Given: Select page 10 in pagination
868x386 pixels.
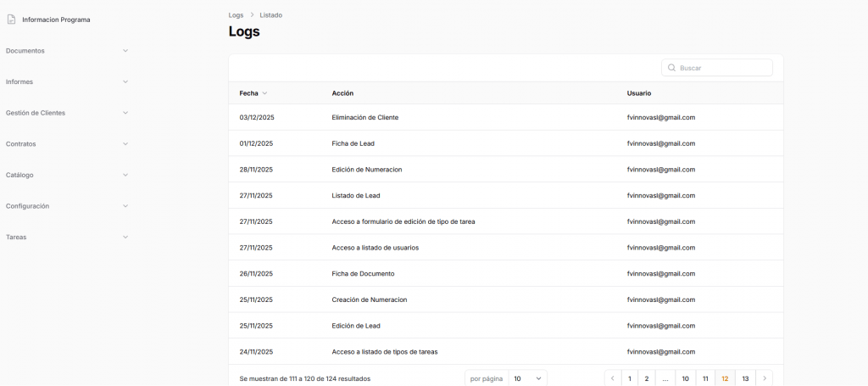Looking at the screenshot, I should (685, 378).
